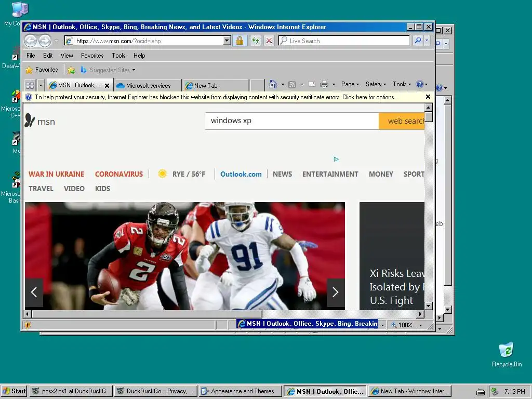Click the page vertical scrollbar down arrow
532x399 pixels.
429,305
